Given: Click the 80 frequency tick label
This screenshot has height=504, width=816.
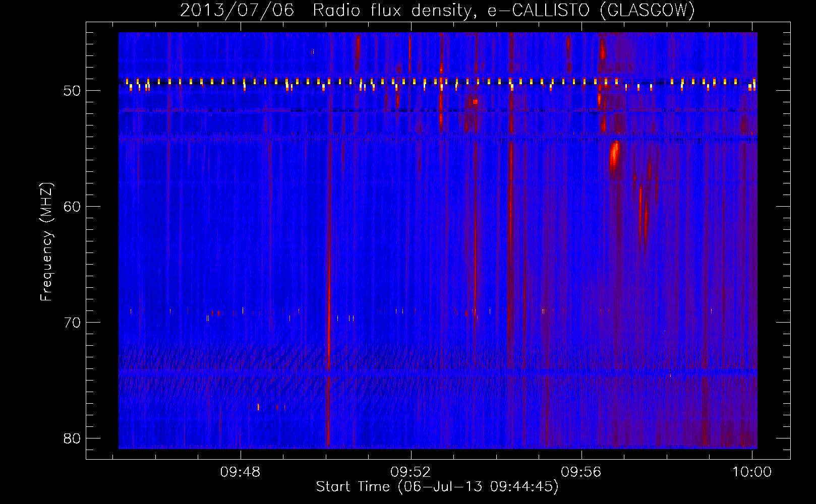Looking at the screenshot, I should tap(72, 438).
